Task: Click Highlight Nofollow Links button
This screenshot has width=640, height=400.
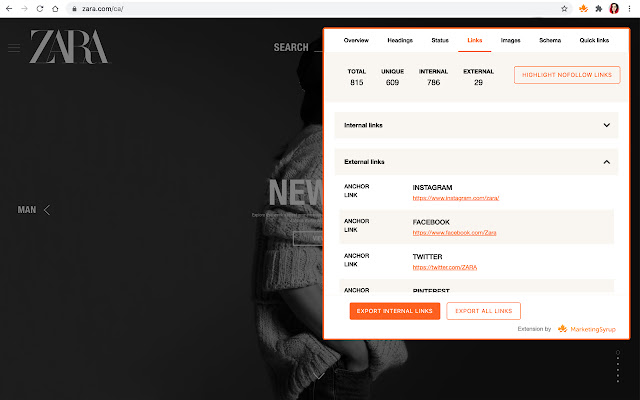Action: (567, 75)
